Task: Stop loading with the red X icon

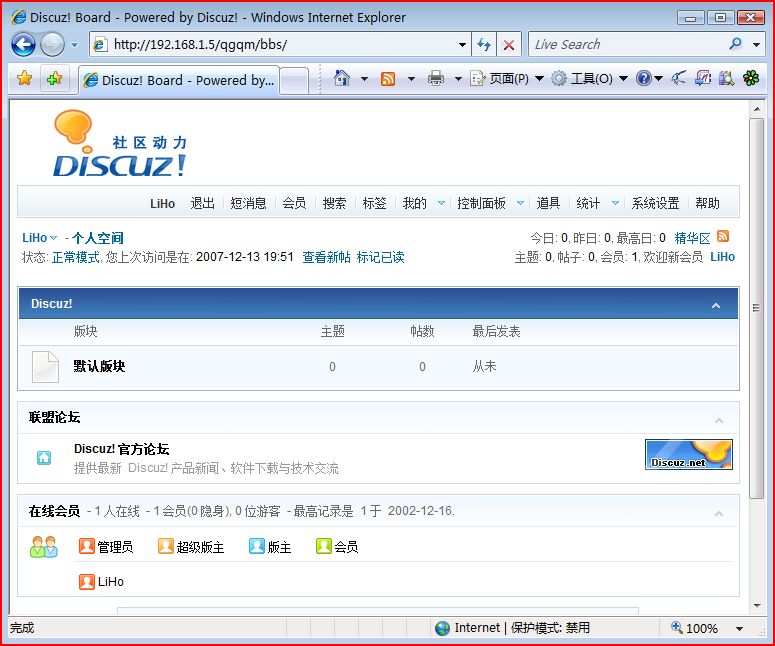Action: coord(509,45)
